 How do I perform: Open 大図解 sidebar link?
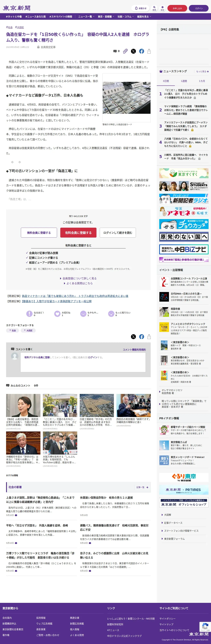[x=168, y=515]
